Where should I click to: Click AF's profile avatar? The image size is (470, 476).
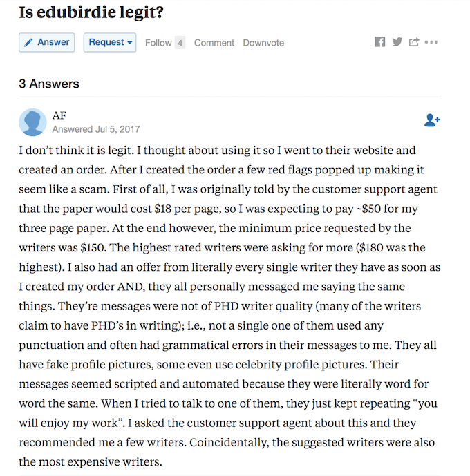click(x=32, y=122)
